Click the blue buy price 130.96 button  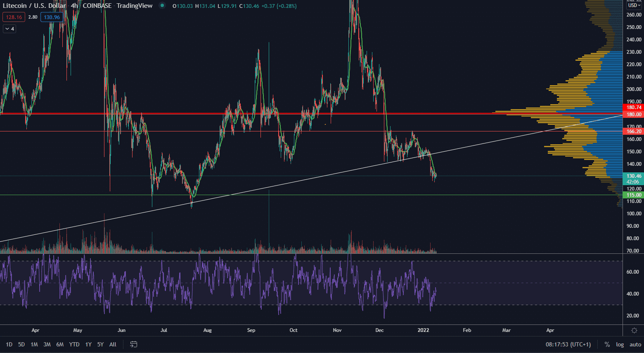(x=52, y=17)
